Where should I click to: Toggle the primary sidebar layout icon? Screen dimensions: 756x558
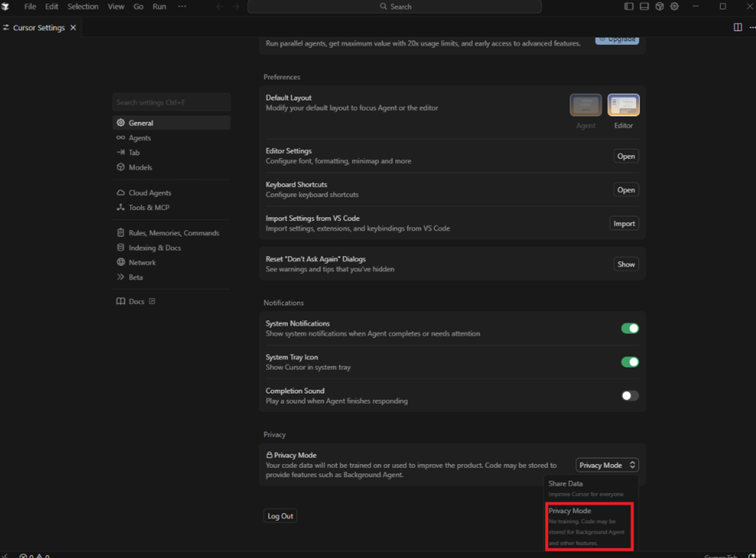[x=629, y=6]
